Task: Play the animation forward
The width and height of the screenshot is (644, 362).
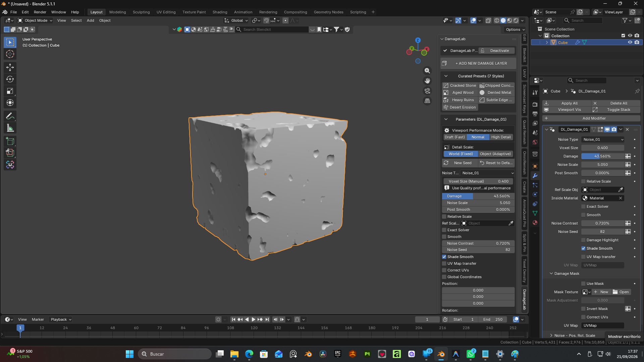Action: [x=254, y=319]
